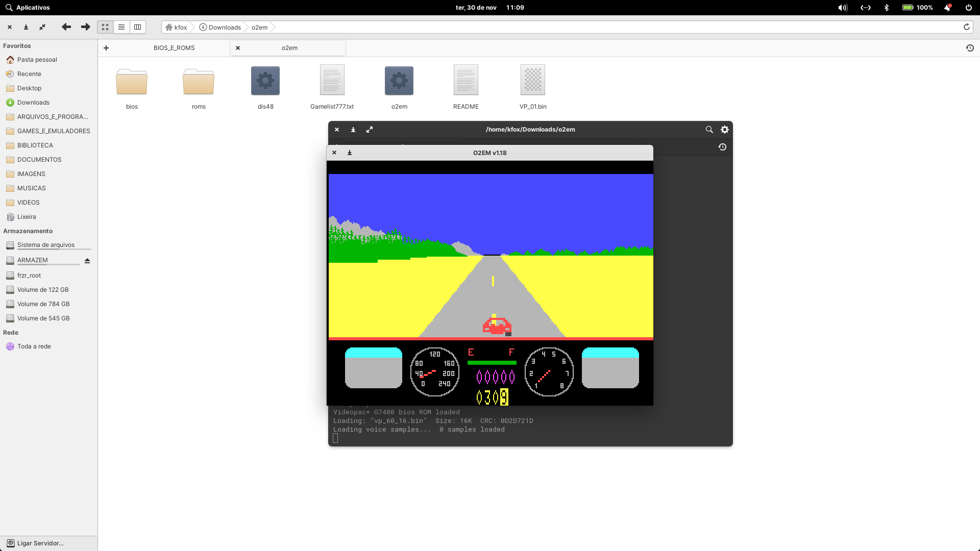Select the o2em executable file
This screenshot has height=551, width=980.
pyautogui.click(x=399, y=87)
